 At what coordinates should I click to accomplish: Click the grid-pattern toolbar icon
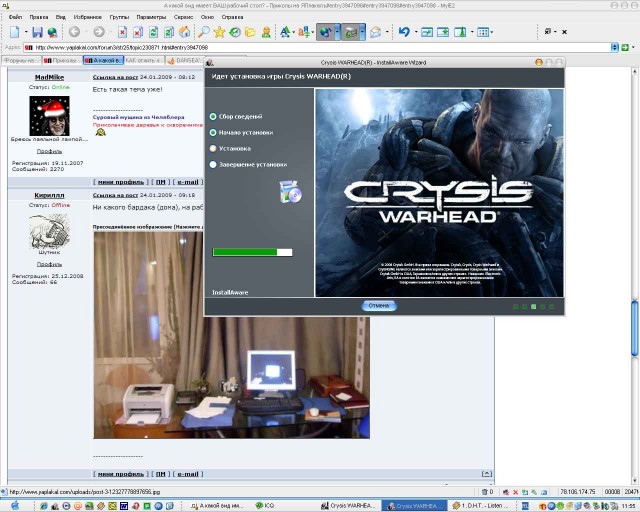click(x=483, y=32)
